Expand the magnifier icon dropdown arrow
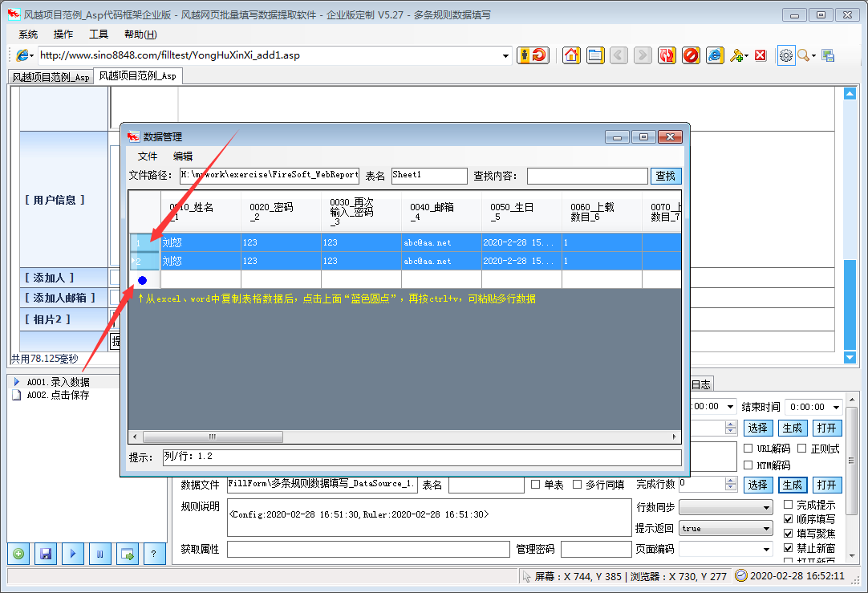 [813, 56]
